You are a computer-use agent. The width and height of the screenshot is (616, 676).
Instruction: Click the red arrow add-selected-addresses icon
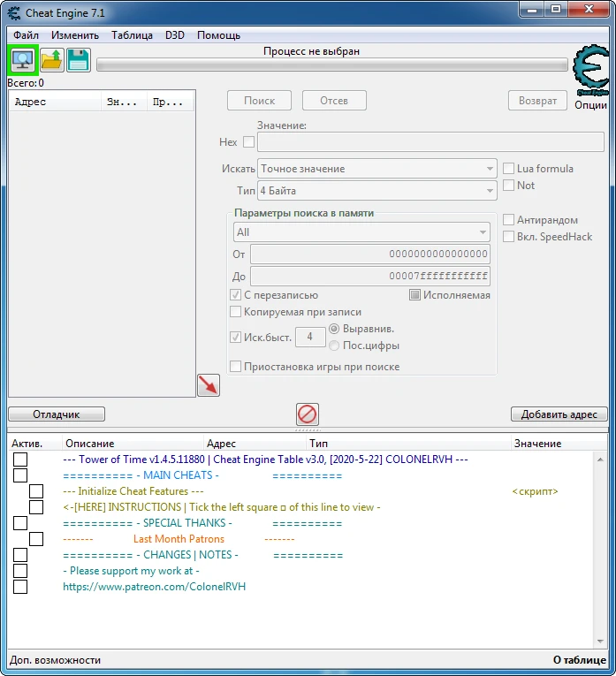point(209,385)
